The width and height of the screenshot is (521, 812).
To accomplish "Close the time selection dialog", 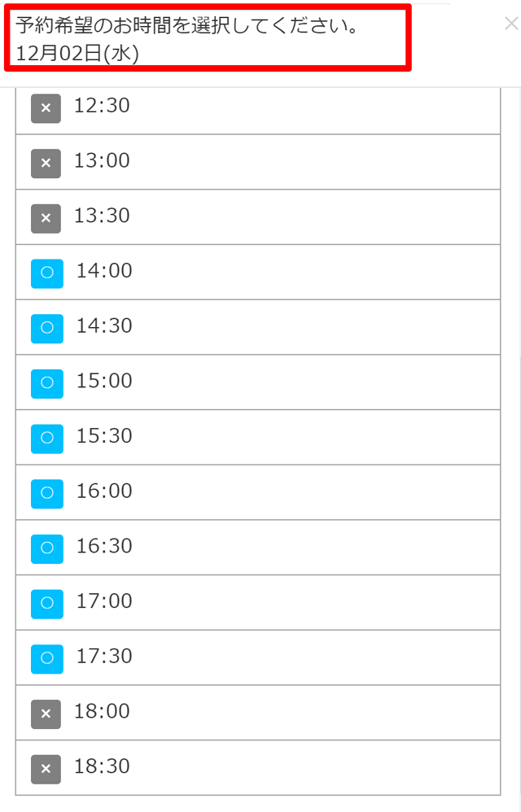I will click(510, 24).
